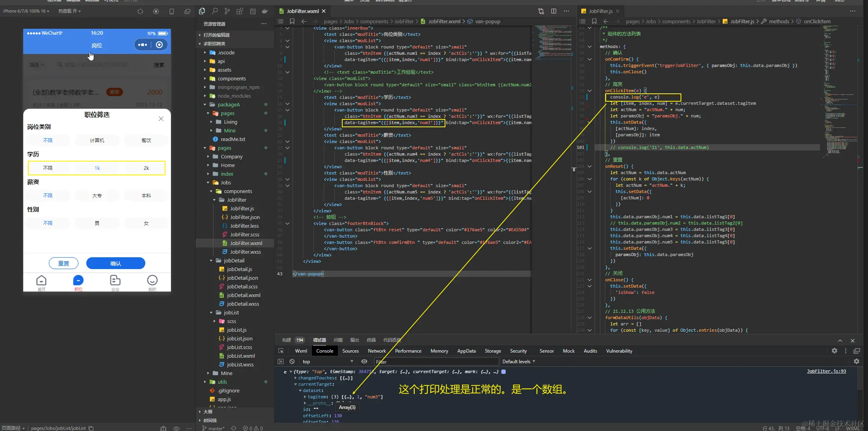
Task: Select the 计算机 job category option
Action: [x=97, y=140]
